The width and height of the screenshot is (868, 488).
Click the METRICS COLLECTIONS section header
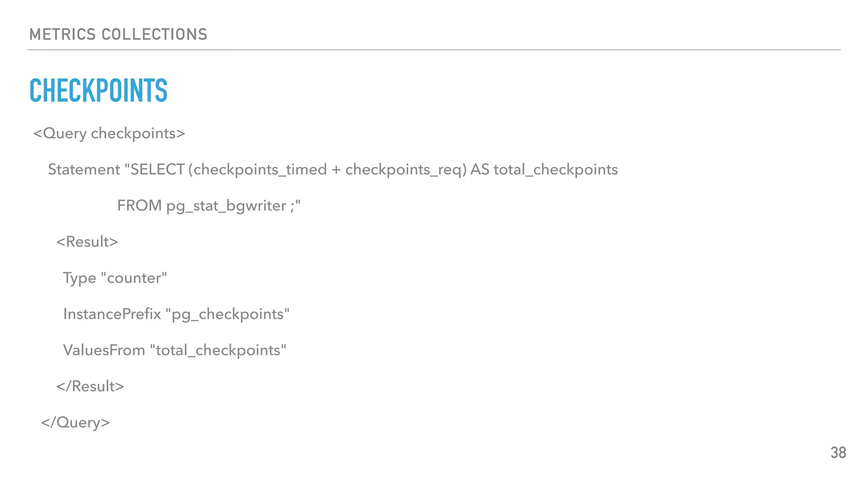pos(118,34)
